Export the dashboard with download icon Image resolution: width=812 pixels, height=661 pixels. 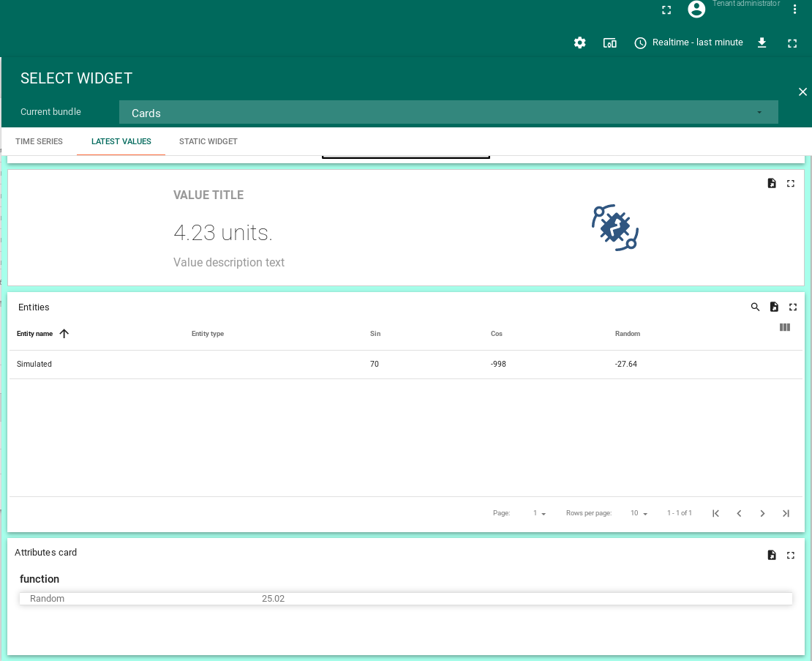pyautogui.click(x=762, y=42)
